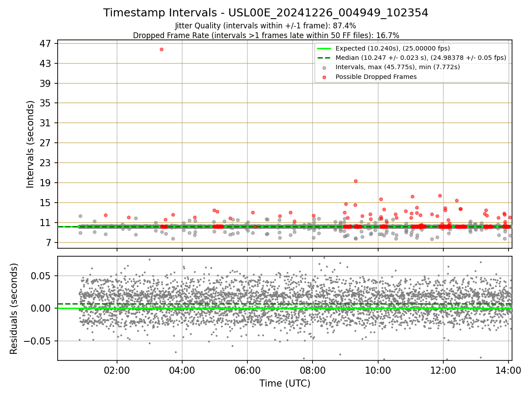Click the '10:00' x-axis tick label
Viewport: 532px width, 399px height.
coord(378,370)
